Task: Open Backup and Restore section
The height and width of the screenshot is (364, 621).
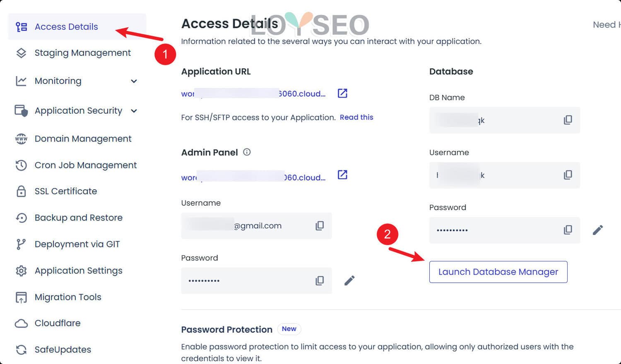Action: pos(78,218)
